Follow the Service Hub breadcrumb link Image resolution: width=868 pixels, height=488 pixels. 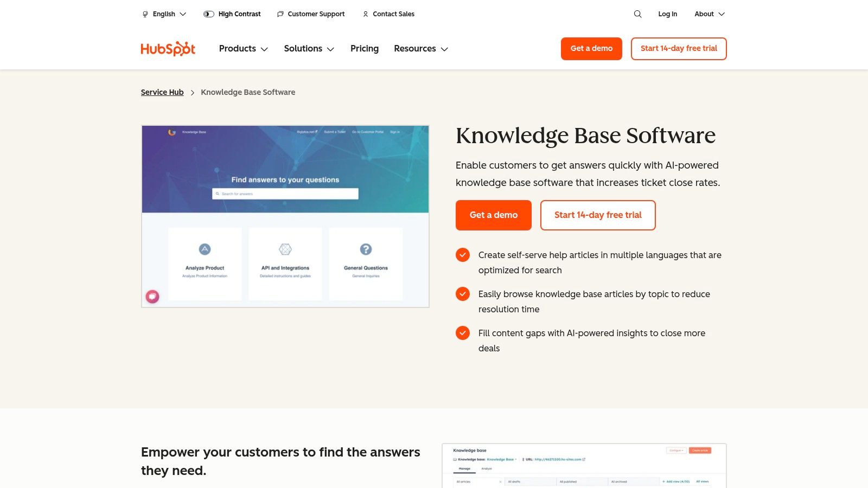tap(162, 92)
